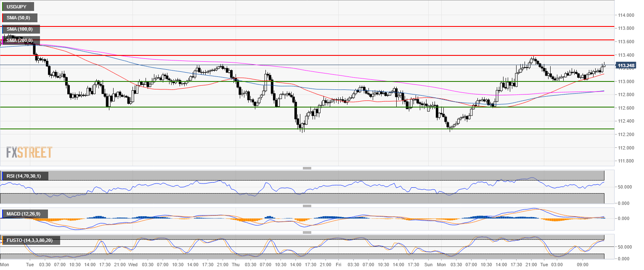
Task: Click the Thu label on time axis
Action: [235, 265]
